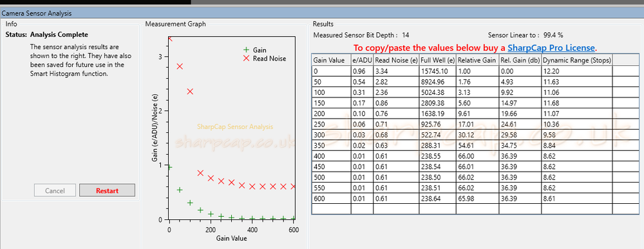Select the Full Well cell 5024.38
Viewport: 644px width, 249px height.
[x=438, y=93]
